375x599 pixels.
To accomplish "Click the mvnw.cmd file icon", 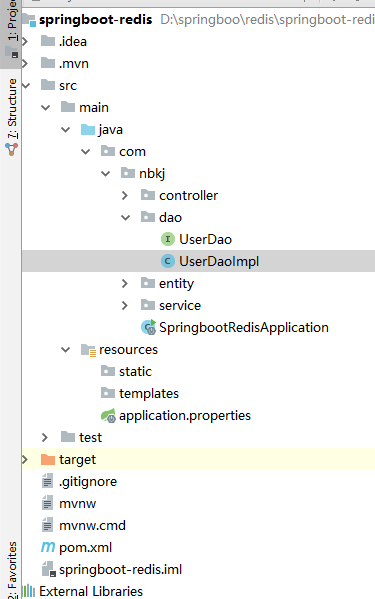I will (47, 525).
